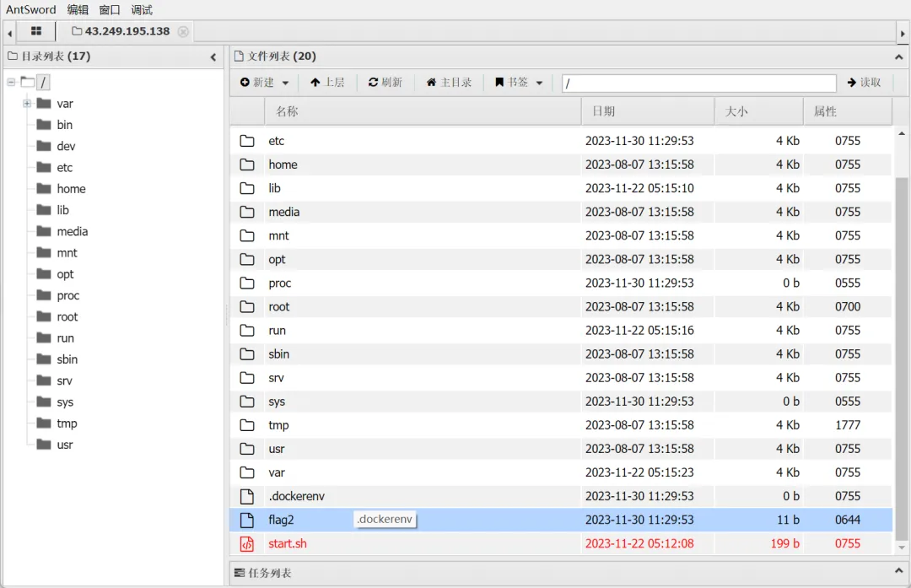This screenshot has height=588, width=911.
Task: Click run folder icon in file list
Action: pos(247,331)
